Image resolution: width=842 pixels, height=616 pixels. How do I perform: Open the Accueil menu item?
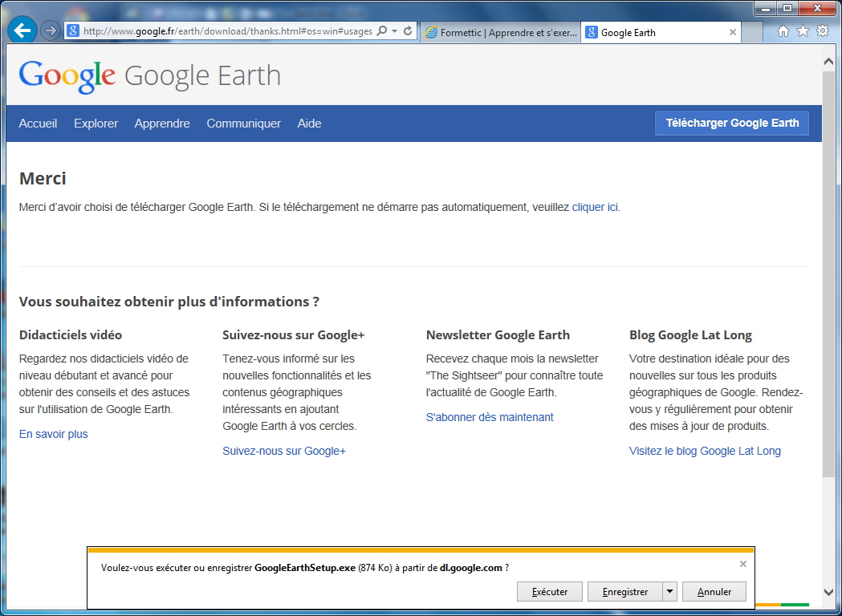point(38,124)
